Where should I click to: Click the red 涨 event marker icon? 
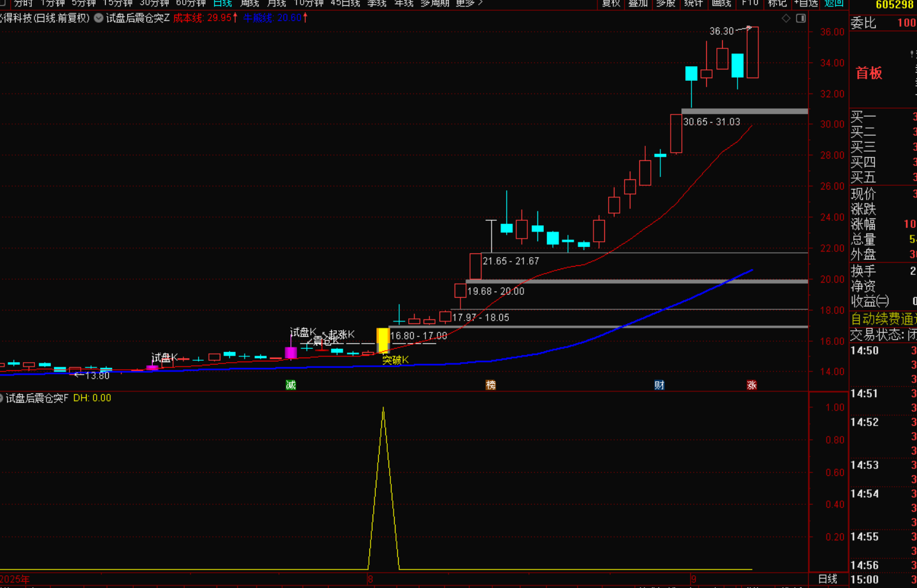tap(751, 385)
